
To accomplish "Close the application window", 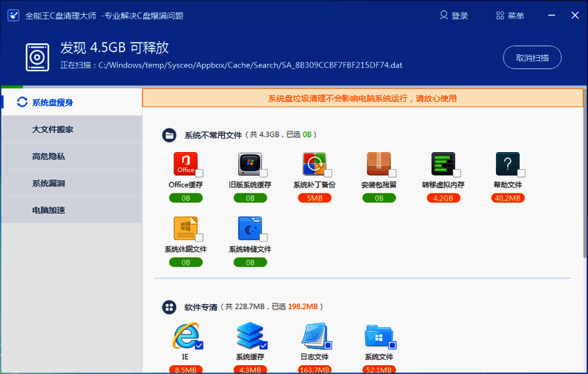I will tap(575, 15).
